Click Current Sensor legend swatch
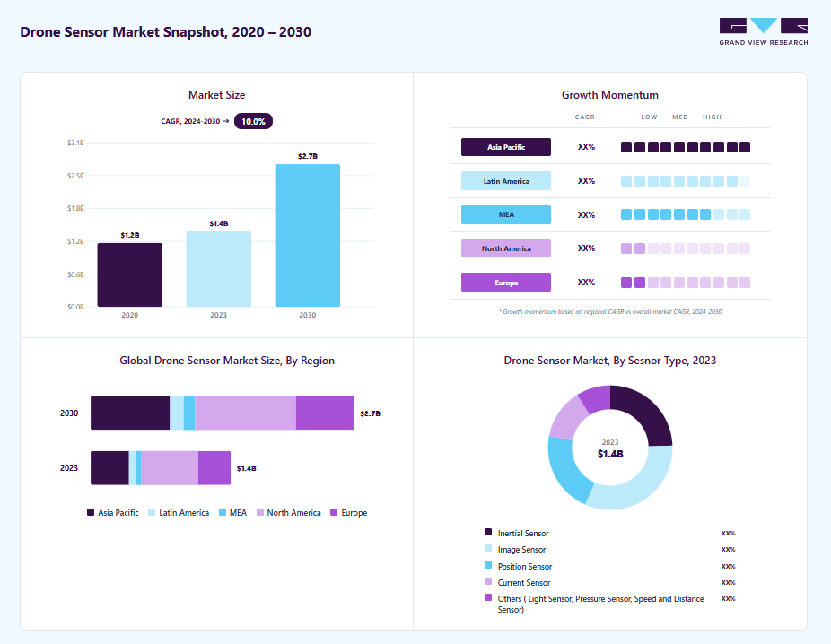 [488, 581]
